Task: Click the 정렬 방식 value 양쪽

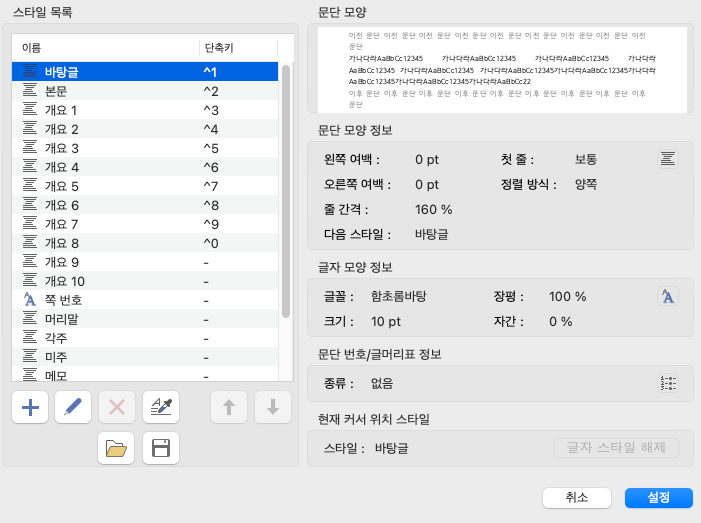Action: 586,184
